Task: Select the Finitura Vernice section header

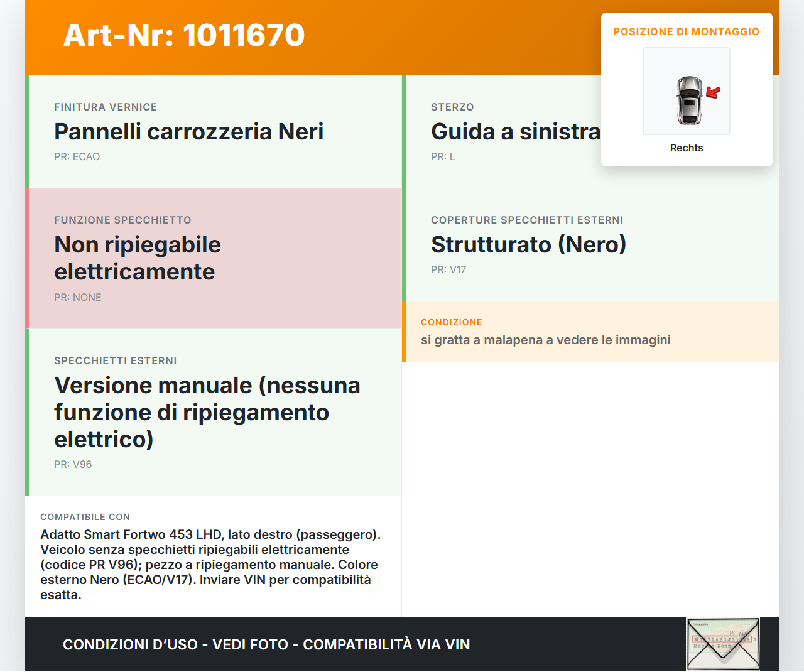Action: [x=106, y=107]
